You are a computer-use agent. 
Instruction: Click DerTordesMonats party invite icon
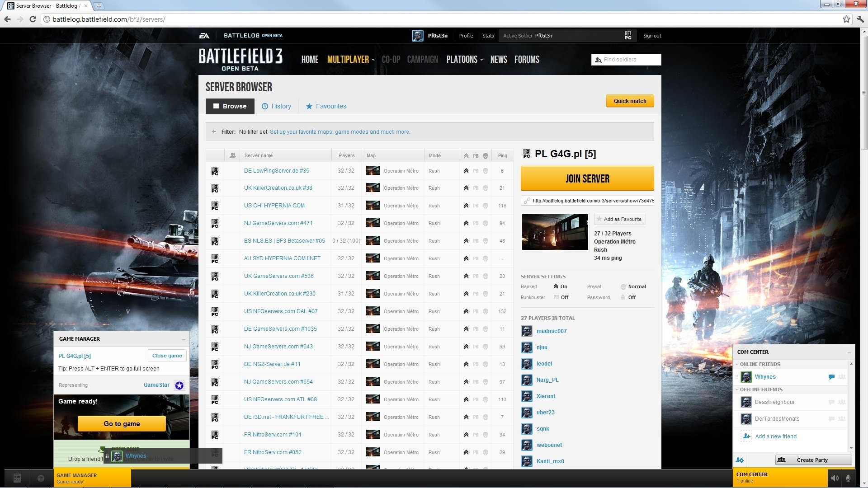point(842,419)
